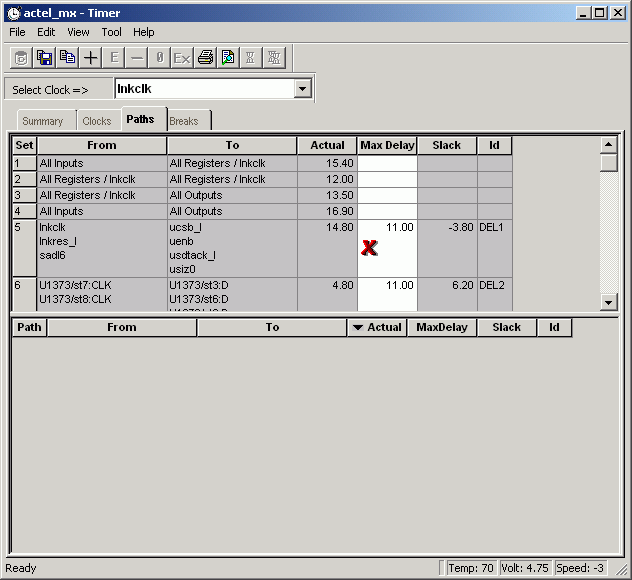Click the actel_mx Timer clock title icon
The image size is (632, 580).
point(13,13)
